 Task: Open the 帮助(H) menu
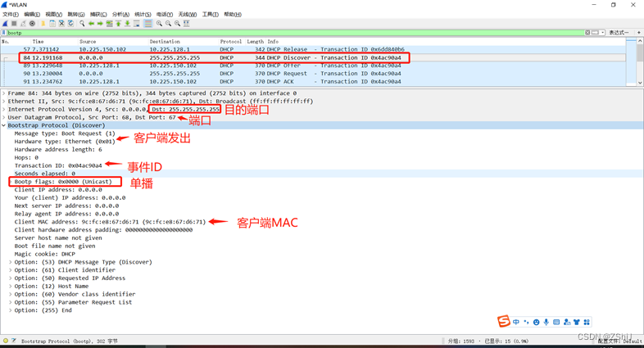click(x=233, y=15)
